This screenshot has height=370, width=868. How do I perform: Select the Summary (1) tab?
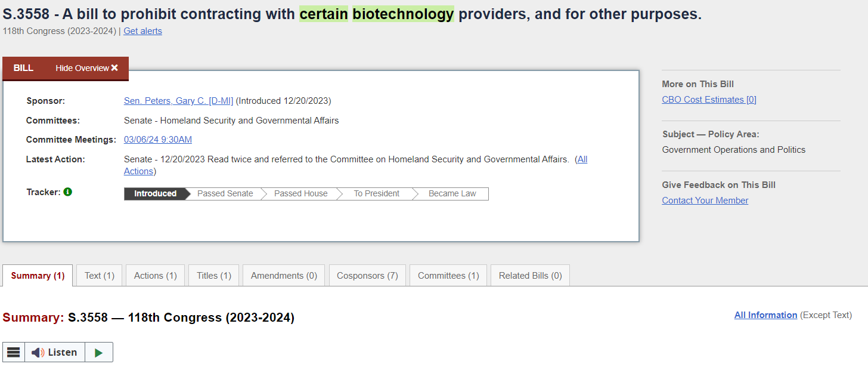click(38, 276)
